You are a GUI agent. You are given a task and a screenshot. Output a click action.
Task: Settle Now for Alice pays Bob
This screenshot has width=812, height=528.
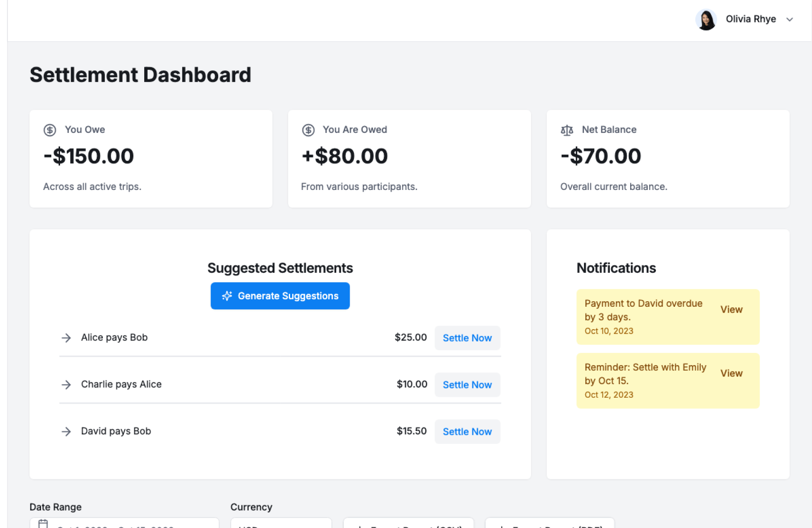pyautogui.click(x=467, y=338)
